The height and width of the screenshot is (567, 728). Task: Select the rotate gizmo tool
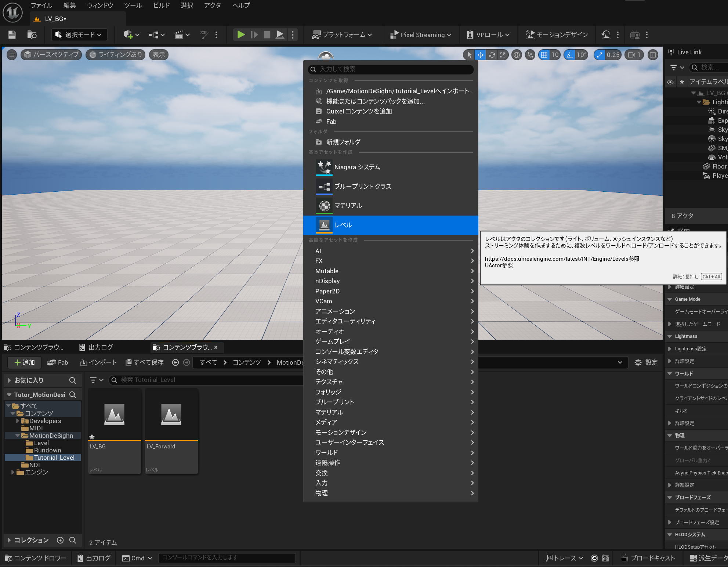point(492,55)
